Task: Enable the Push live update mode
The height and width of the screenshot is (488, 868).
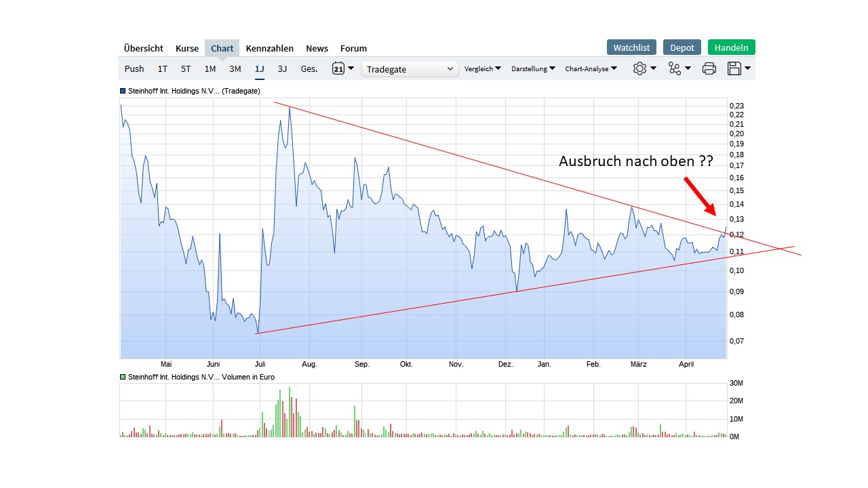Action: (x=134, y=68)
